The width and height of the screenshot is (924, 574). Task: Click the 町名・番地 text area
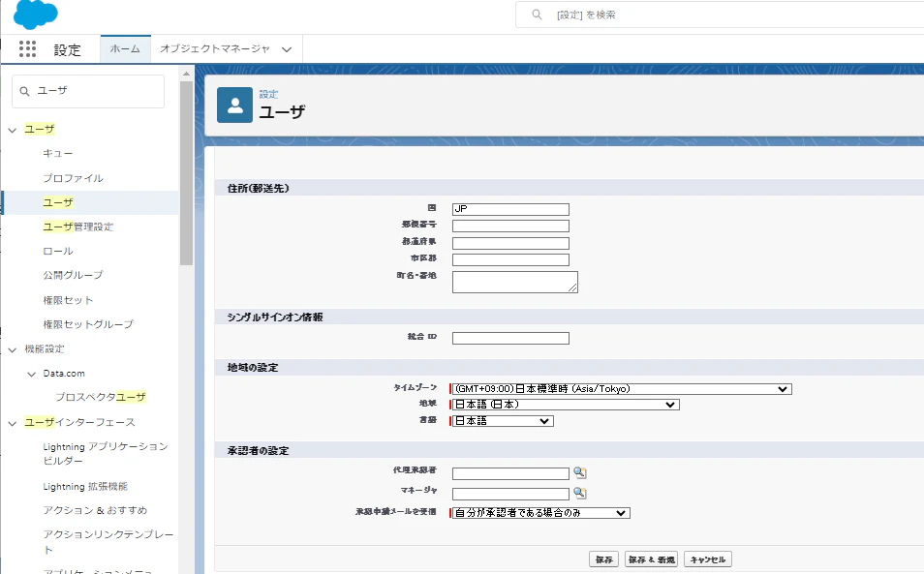click(x=515, y=282)
